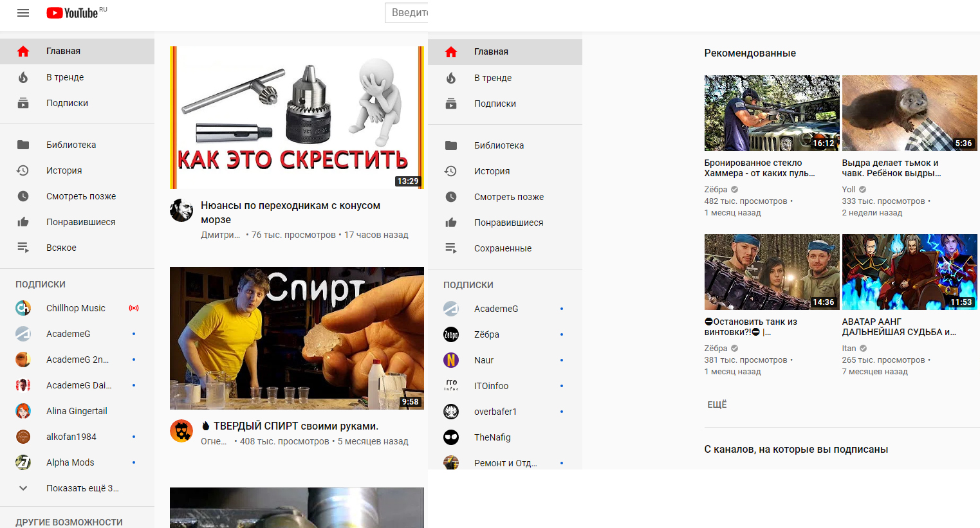Screen dimensions: 980x528
Task: Select Библиотека in the left sidebar
Action: coord(77,145)
